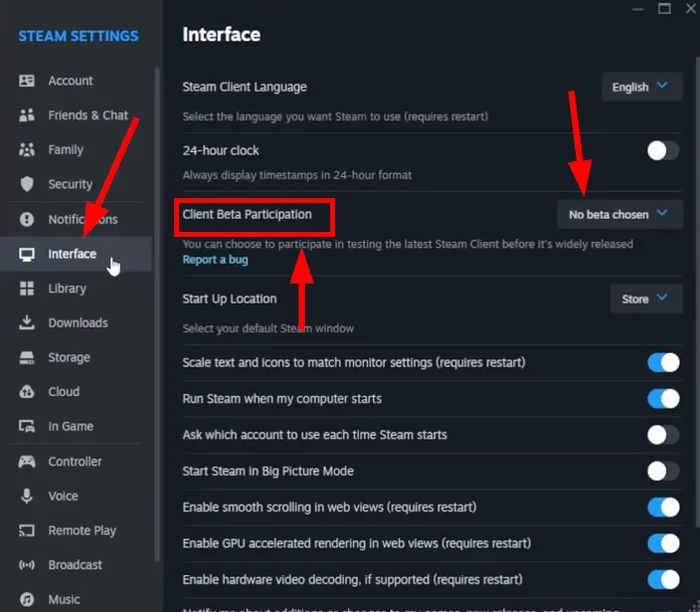This screenshot has height=612, width=700.
Task: Click the Security shield icon
Action: 27,184
